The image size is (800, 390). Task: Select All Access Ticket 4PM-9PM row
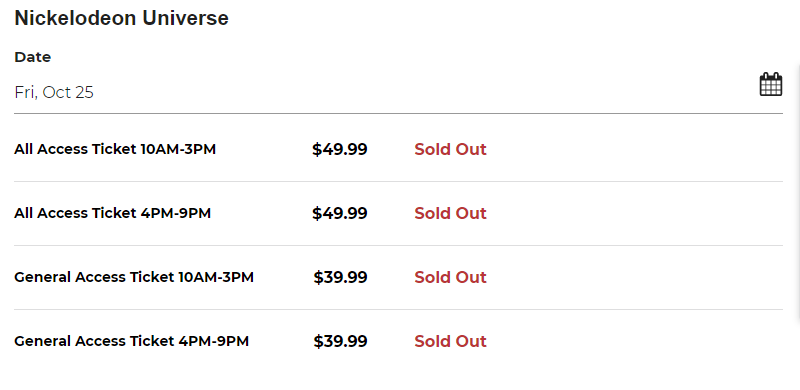pyautogui.click(x=398, y=213)
